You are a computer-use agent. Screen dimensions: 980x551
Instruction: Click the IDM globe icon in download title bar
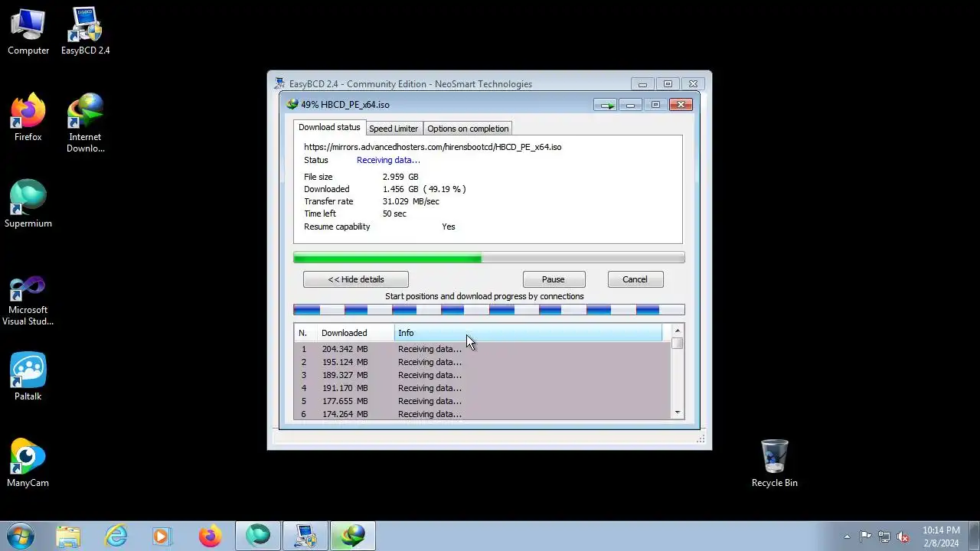pyautogui.click(x=292, y=105)
